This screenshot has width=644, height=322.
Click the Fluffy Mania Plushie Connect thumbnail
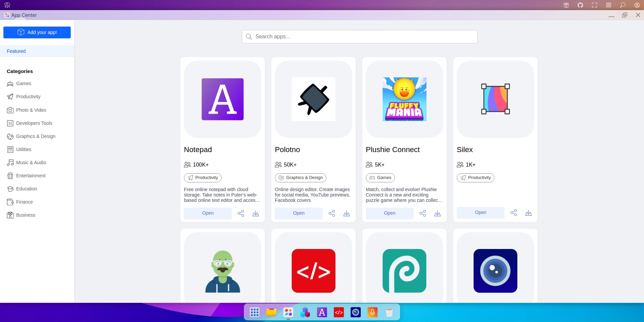[x=405, y=99]
